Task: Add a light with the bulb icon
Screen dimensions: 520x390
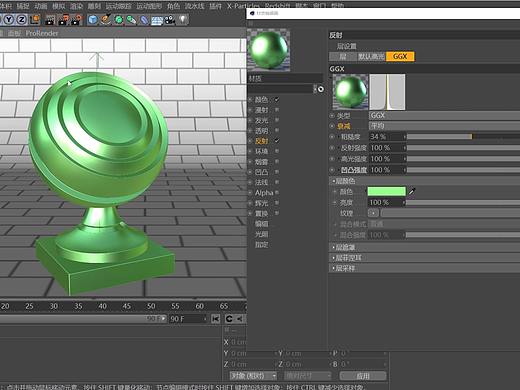Action: [x=183, y=20]
